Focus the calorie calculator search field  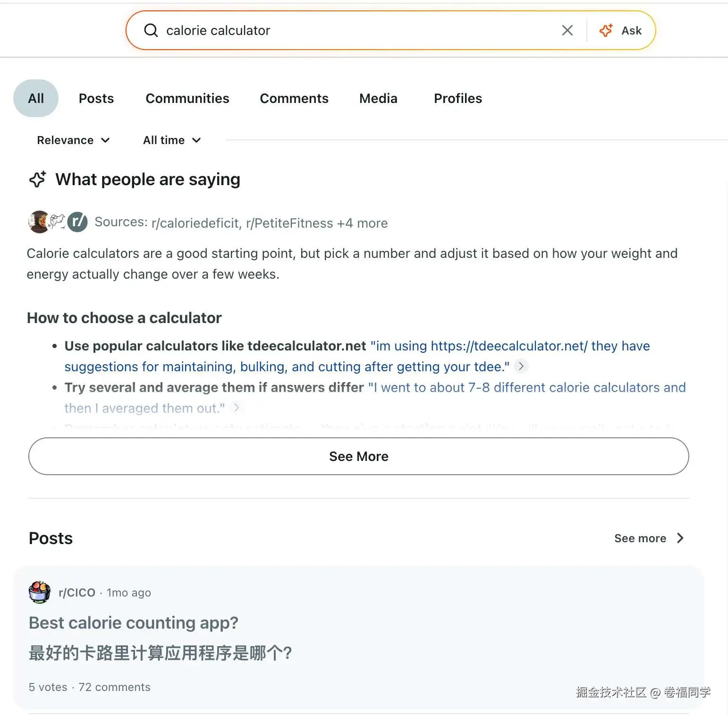[x=359, y=30]
